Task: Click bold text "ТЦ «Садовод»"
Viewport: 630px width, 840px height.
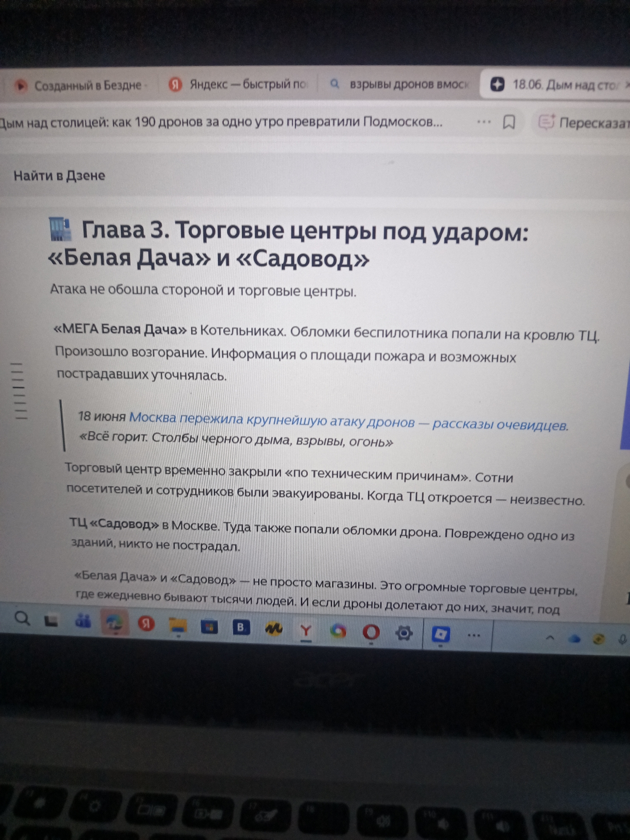Action: pos(114,524)
